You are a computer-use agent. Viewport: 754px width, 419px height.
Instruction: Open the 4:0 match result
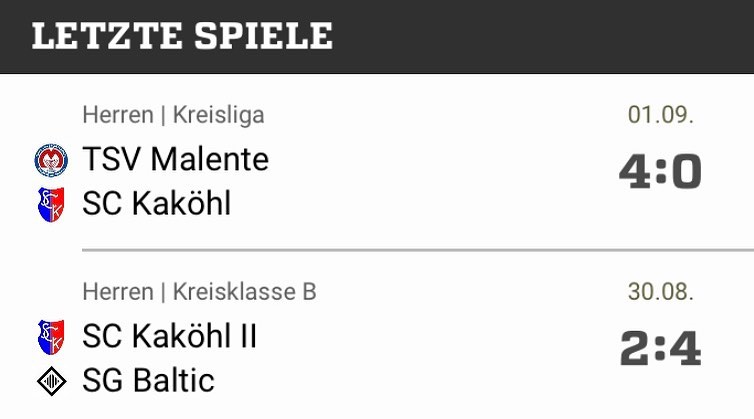point(660,172)
